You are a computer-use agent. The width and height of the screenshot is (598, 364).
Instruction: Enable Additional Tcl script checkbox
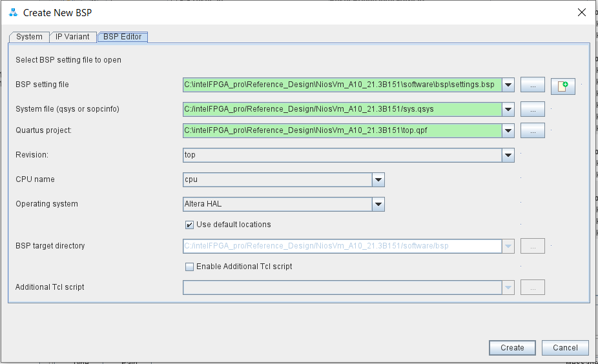point(189,267)
